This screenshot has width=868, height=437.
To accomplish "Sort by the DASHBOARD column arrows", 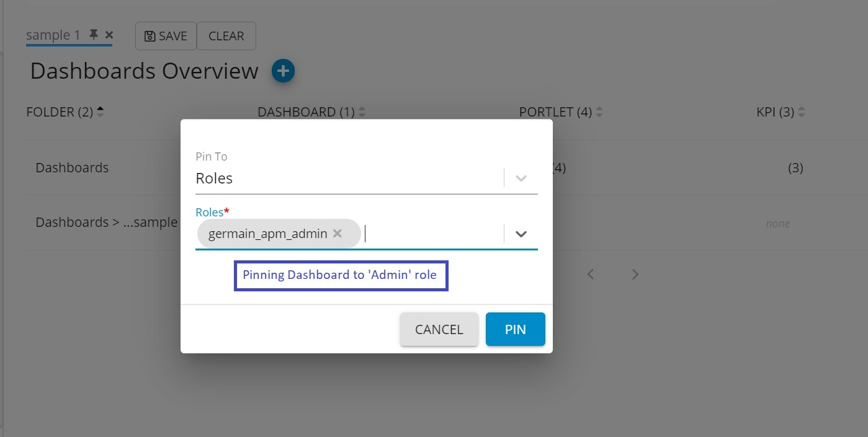I will point(362,112).
